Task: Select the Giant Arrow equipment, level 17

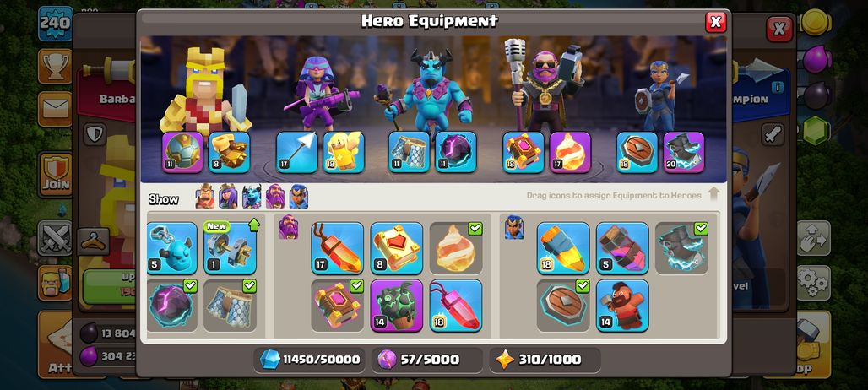Action: click(x=296, y=152)
